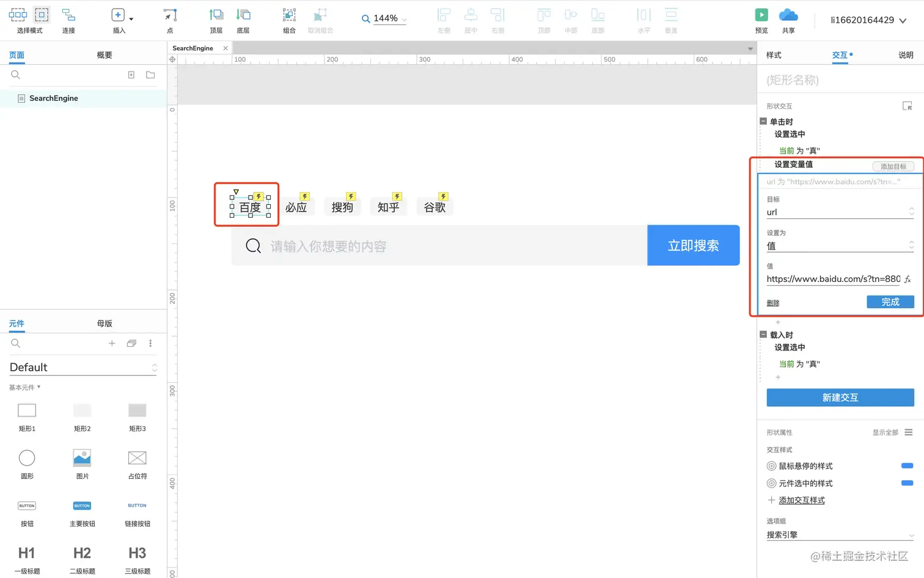Add a widget library plus icon
The image size is (924, 578).
(x=112, y=343)
